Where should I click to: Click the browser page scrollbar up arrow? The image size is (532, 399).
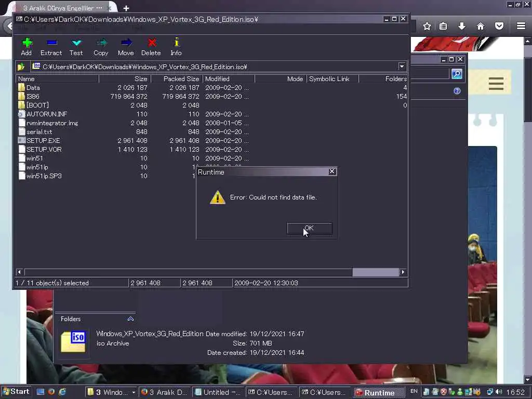[x=528, y=42]
